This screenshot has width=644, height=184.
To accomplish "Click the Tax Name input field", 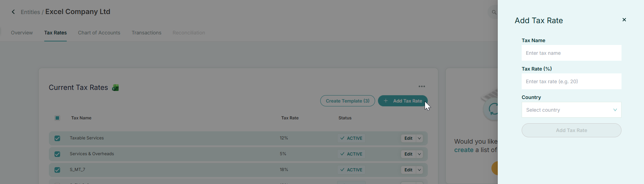I will point(571,53).
